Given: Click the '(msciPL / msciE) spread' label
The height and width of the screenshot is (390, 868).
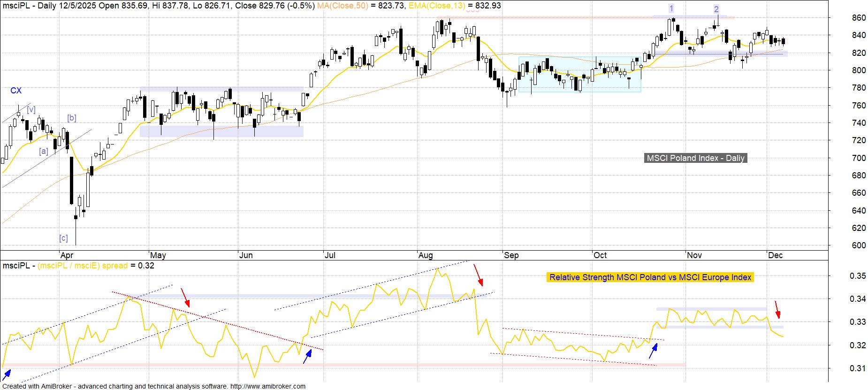Looking at the screenshot, I should (83, 266).
